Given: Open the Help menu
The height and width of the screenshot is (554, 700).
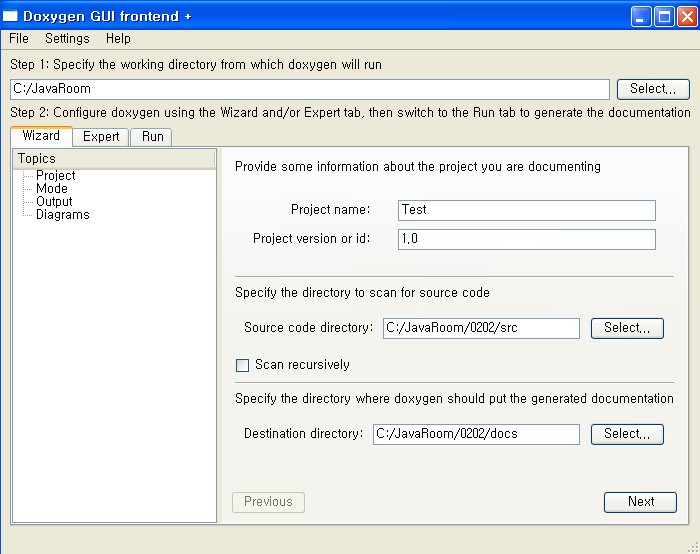Looking at the screenshot, I should pos(118,39).
